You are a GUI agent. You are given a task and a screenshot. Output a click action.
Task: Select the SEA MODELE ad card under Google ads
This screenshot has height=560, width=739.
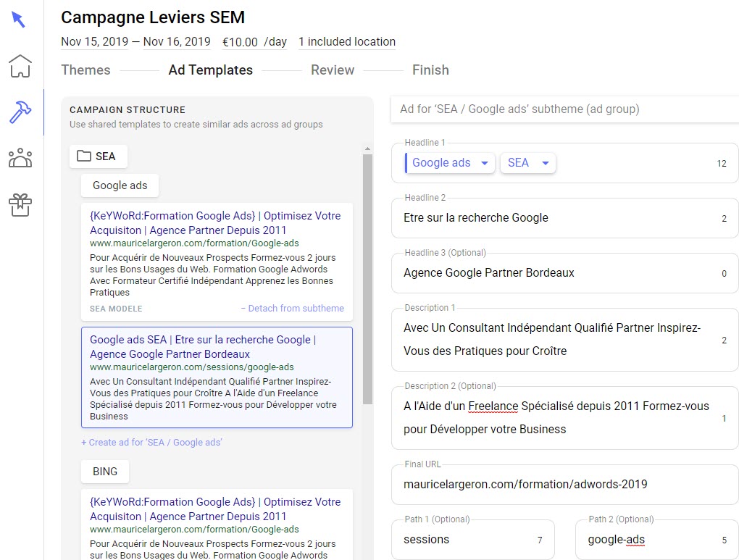pyautogui.click(x=217, y=262)
